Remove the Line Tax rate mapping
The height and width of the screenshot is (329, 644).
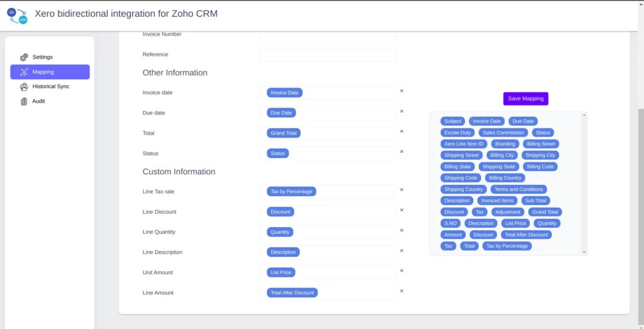point(402,190)
